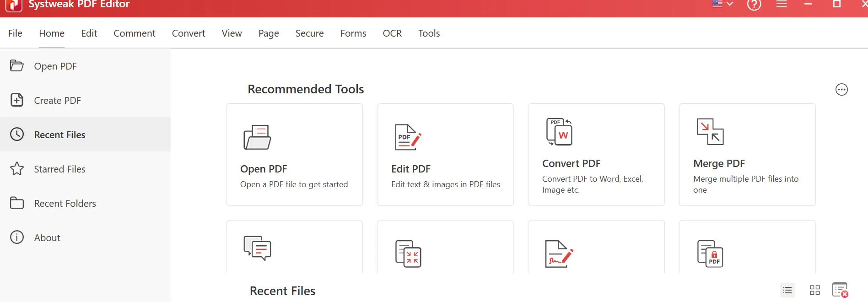
Task: Click the Open PDF card folder icon
Action: point(257,137)
